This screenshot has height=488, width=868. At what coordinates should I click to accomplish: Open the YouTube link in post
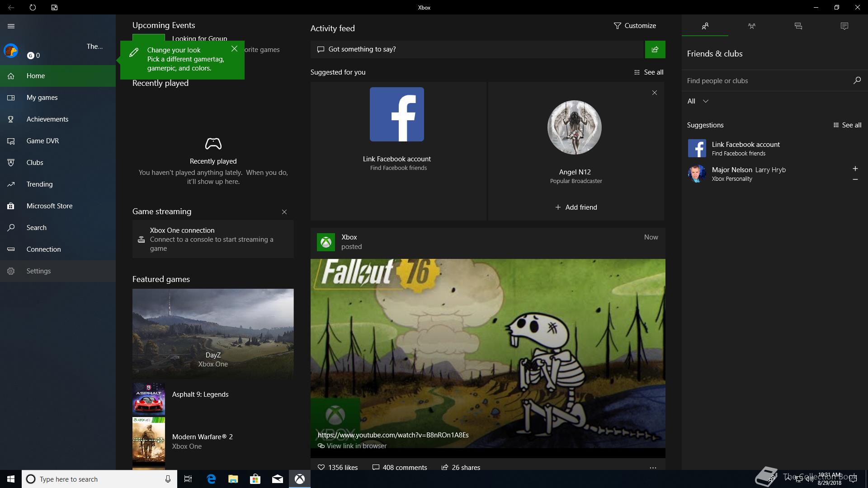click(x=393, y=435)
